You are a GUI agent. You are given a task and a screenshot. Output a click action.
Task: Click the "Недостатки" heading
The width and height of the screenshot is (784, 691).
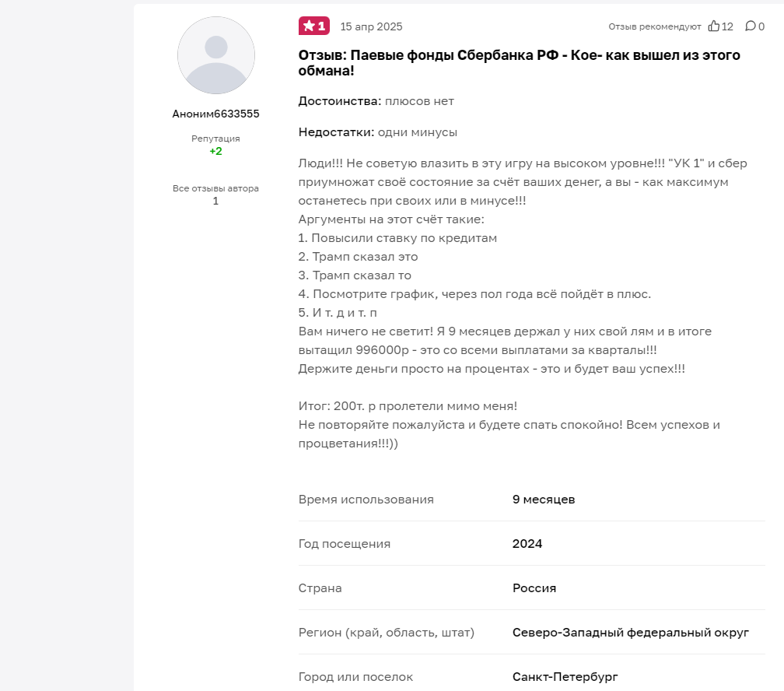[x=337, y=132]
